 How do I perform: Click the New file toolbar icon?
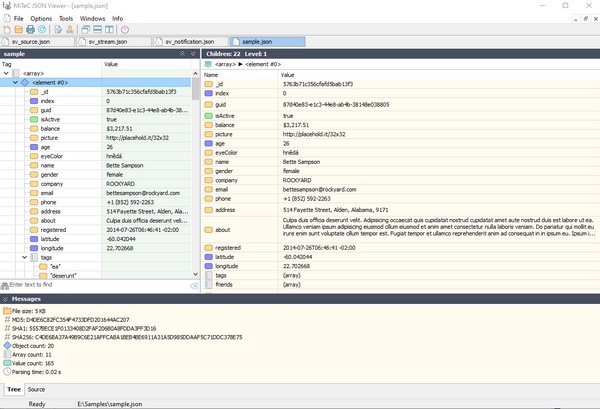[7, 30]
